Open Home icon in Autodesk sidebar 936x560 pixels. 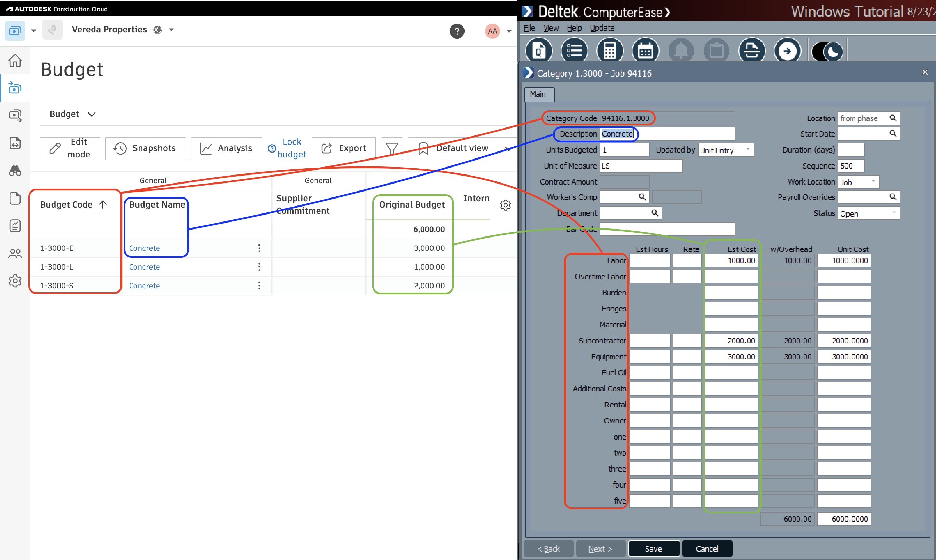click(x=15, y=60)
